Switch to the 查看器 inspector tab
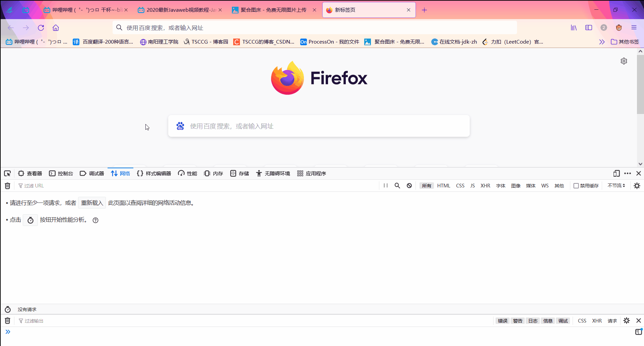644x346 pixels. click(x=30, y=173)
